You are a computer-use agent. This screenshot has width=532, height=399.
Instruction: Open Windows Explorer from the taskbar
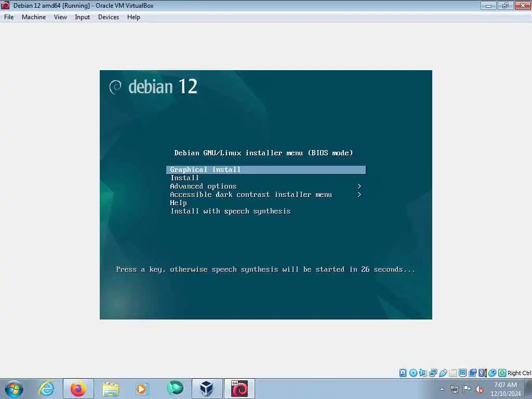[111, 389]
